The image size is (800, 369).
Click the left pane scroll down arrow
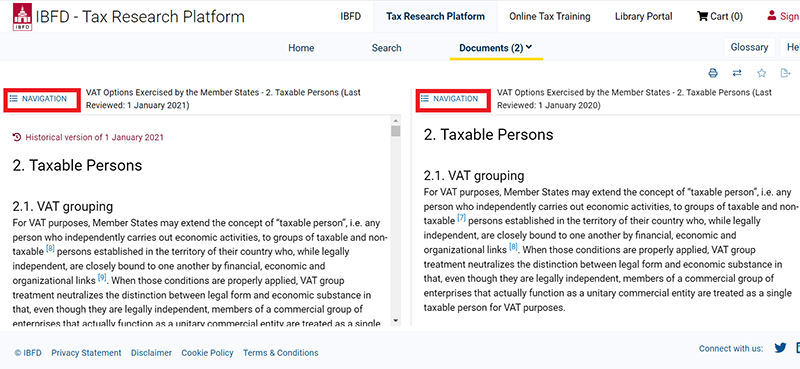(395, 321)
